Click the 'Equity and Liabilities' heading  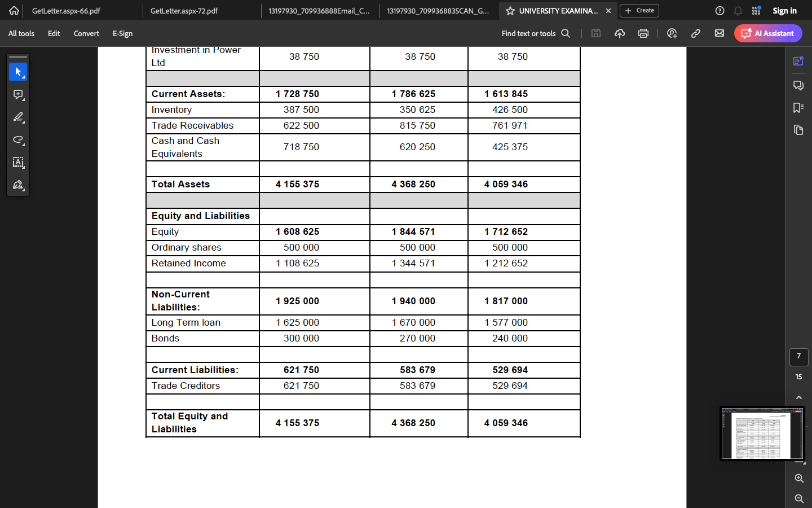tap(201, 216)
